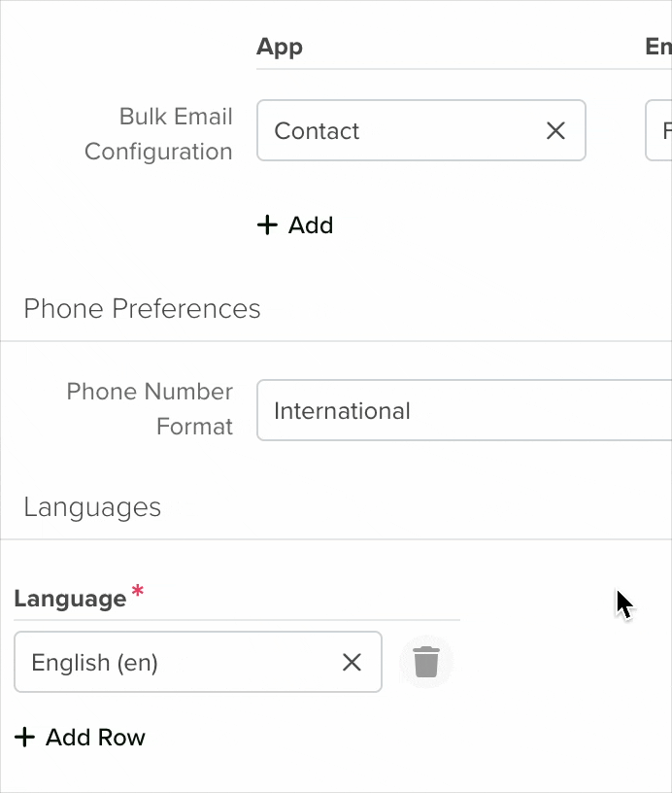672x793 pixels.
Task: Select the Languages section heading
Action: coord(92,507)
